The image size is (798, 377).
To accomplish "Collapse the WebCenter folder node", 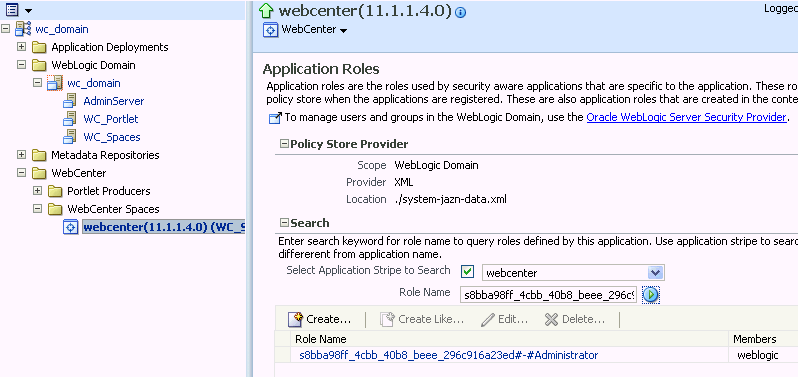I will click(21, 173).
